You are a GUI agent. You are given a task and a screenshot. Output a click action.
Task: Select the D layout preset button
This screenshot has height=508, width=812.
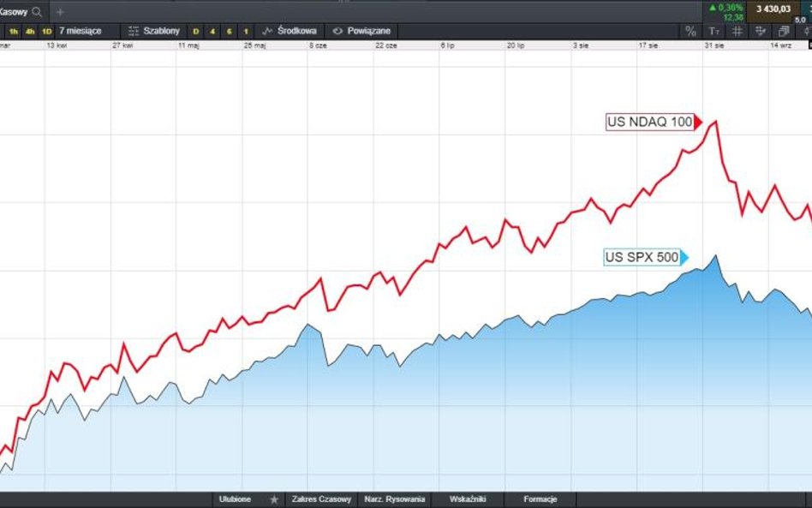point(196,32)
